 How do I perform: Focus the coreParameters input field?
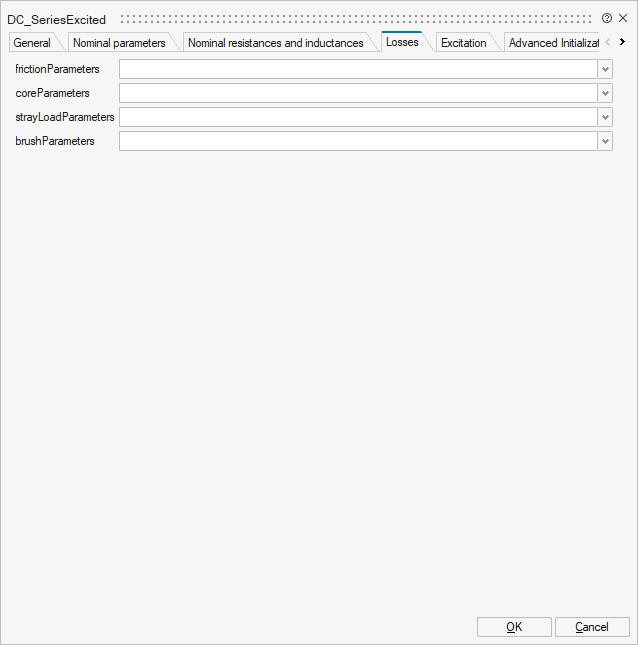pyautogui.click(x=358, y=93)
